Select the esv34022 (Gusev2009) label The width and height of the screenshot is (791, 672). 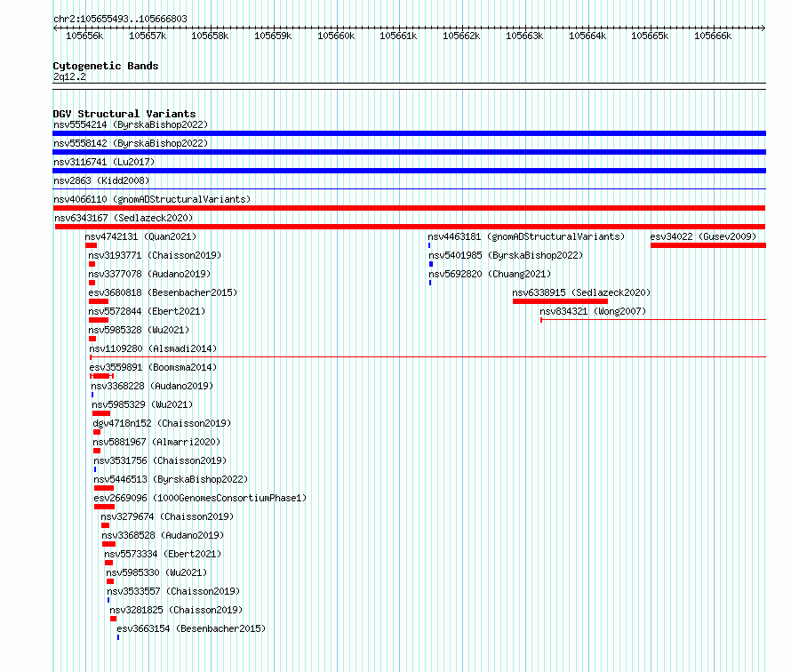[x=703, y=236]
